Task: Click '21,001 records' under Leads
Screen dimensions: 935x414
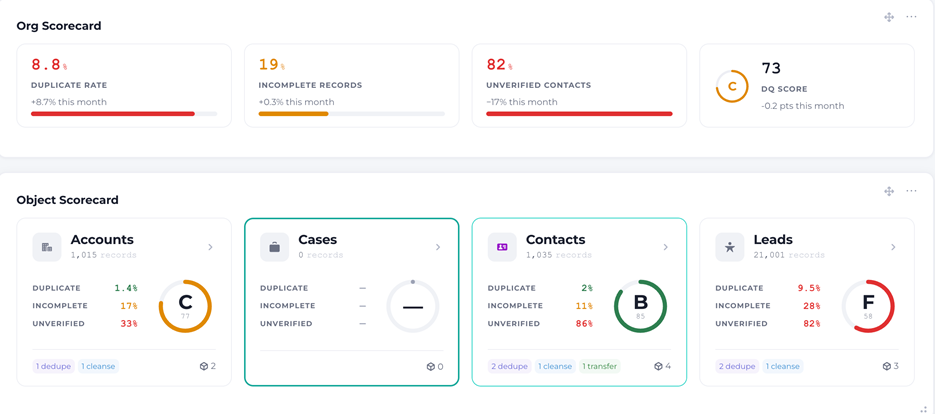Action: (789, 255)
